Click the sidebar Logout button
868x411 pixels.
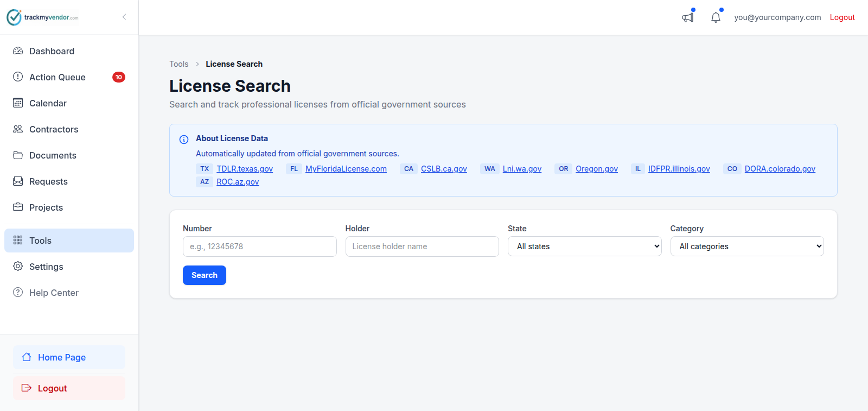[69, 388]
